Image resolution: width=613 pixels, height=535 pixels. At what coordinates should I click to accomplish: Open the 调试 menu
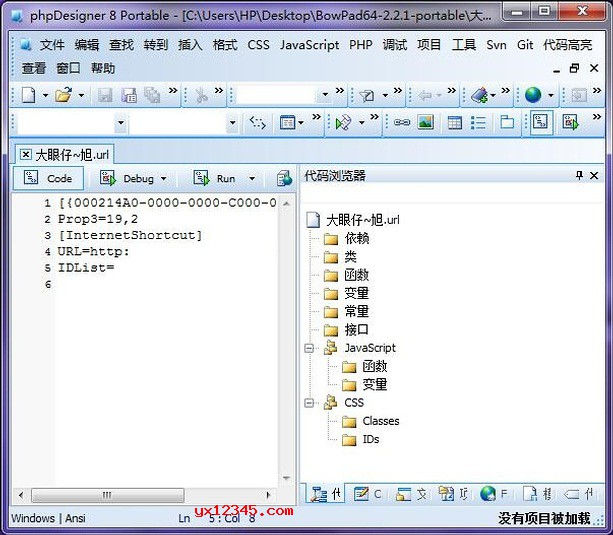coord(395,45)
